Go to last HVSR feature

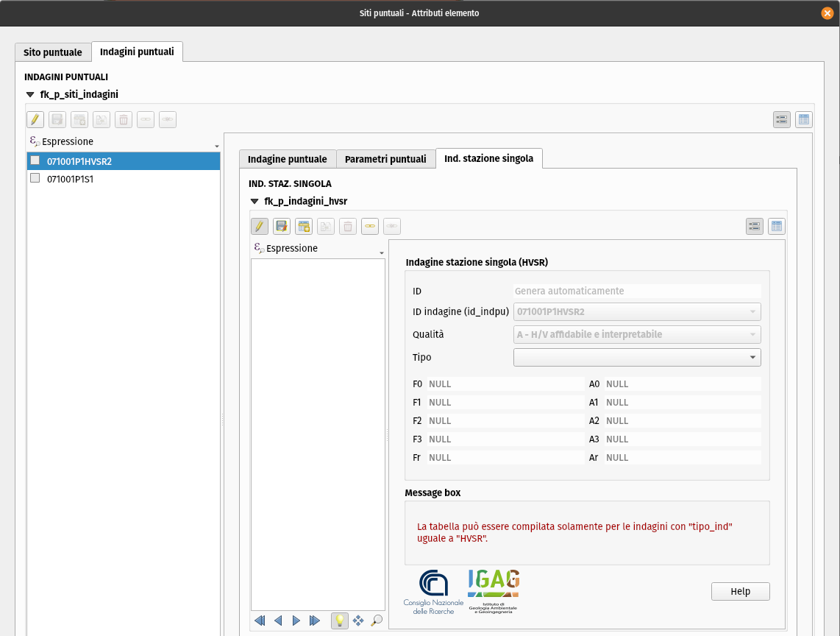point(315,621)
